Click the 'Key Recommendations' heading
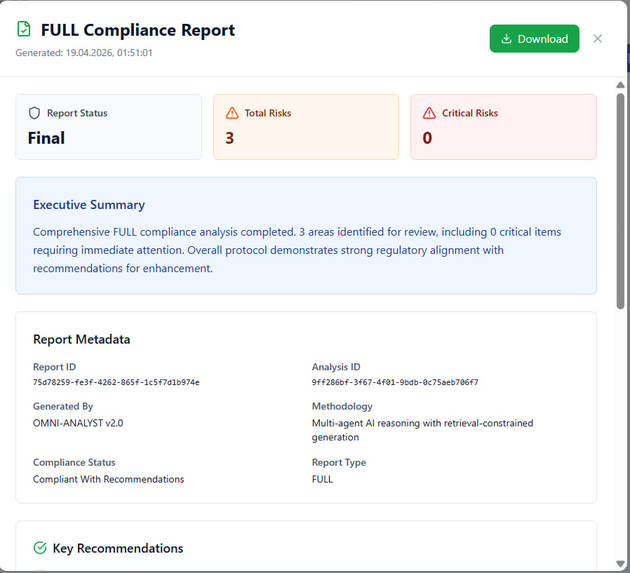Viewport: 630px width, 573px height. point(118,548)
